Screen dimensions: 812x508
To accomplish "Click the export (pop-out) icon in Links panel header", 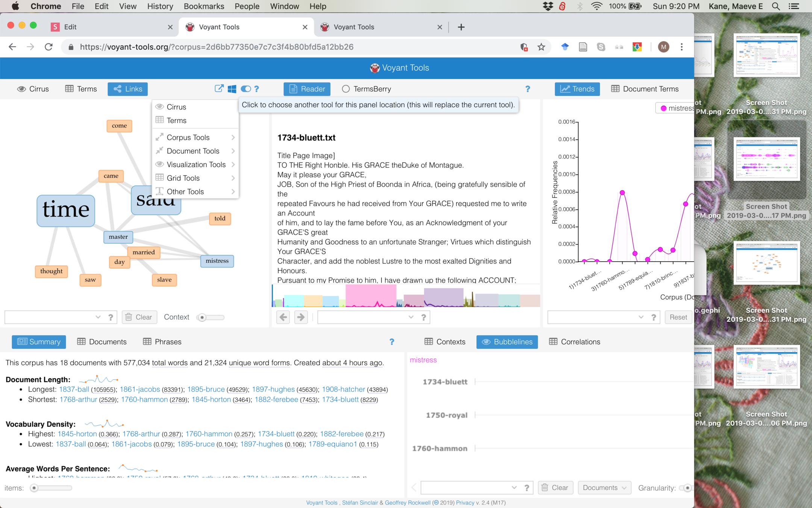I will click(x=219, y=89).
